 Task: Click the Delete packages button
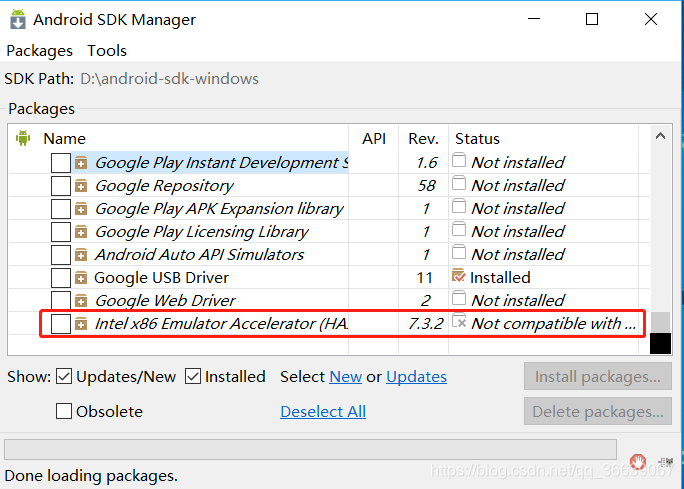tap(597, 411)
